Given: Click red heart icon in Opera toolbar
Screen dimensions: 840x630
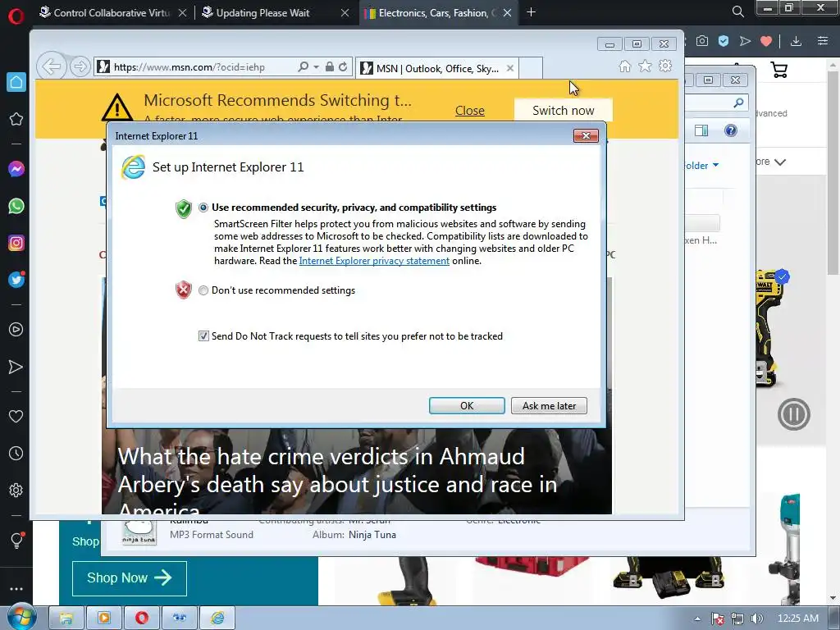Looking at the screenshot, I should click(x=766, y=41).
